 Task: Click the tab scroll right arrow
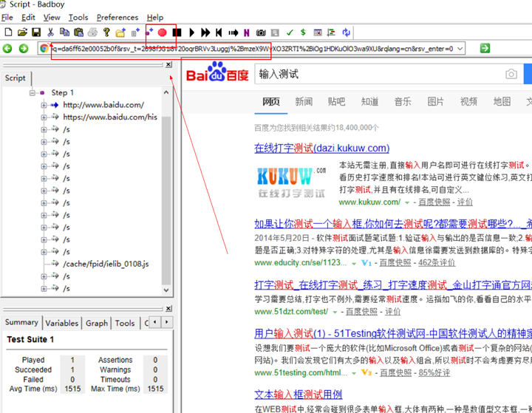pyautogui.click(x=166, y=322)
